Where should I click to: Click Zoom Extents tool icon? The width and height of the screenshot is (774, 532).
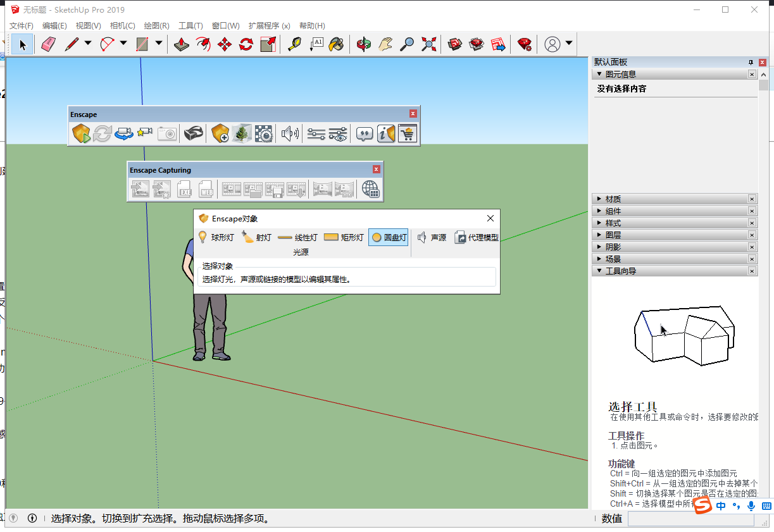(429, 44)
